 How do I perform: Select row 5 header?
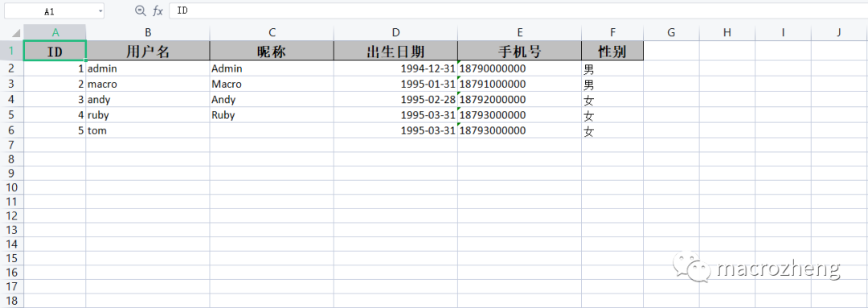tap(11, 115)
